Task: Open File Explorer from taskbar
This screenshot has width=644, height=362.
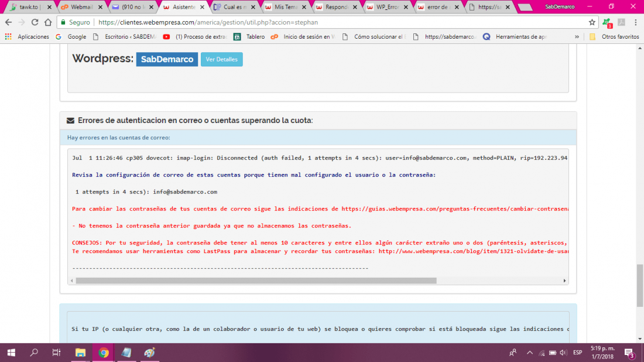Action: (80, 353)
